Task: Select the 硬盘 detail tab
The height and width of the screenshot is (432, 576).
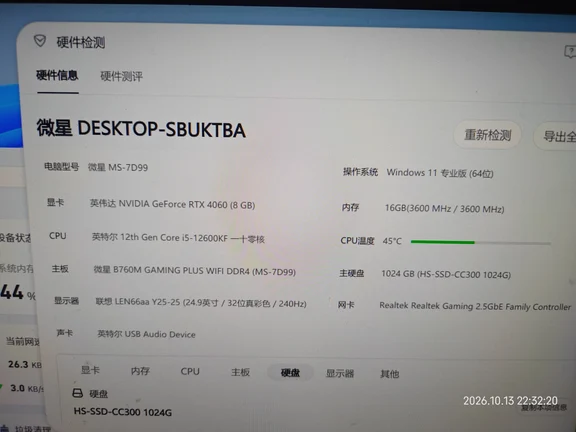Action: [x=290, y=373]
